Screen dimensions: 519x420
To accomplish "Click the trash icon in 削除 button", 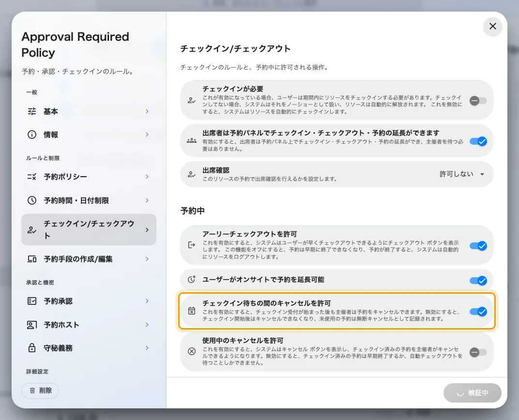I will (32, 390).
